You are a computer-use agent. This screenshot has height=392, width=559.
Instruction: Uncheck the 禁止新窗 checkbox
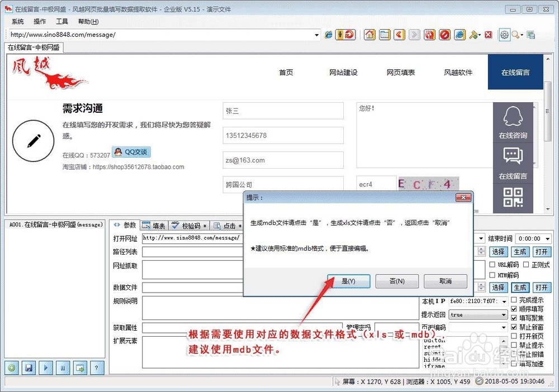[x=514, y=327]
